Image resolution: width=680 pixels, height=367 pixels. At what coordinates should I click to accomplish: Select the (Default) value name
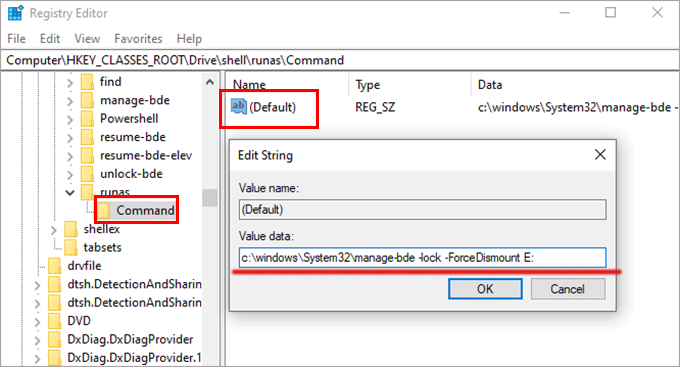pos(272,107)
